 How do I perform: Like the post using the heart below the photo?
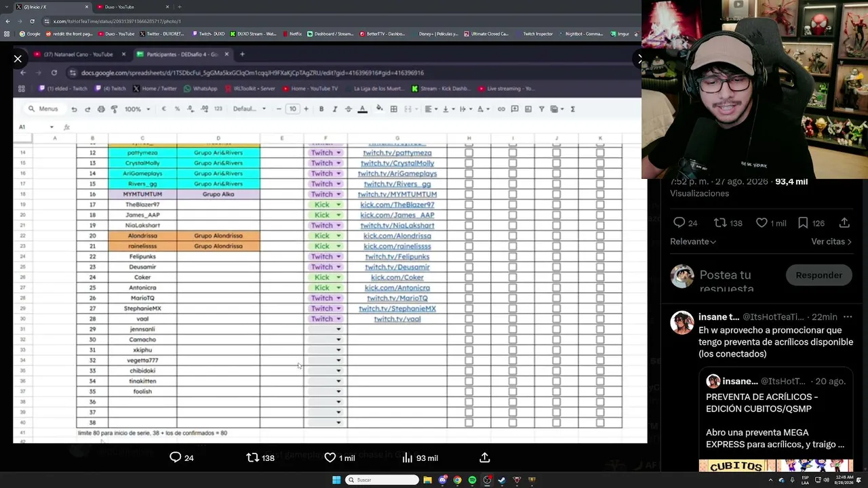tap(330, 457)
